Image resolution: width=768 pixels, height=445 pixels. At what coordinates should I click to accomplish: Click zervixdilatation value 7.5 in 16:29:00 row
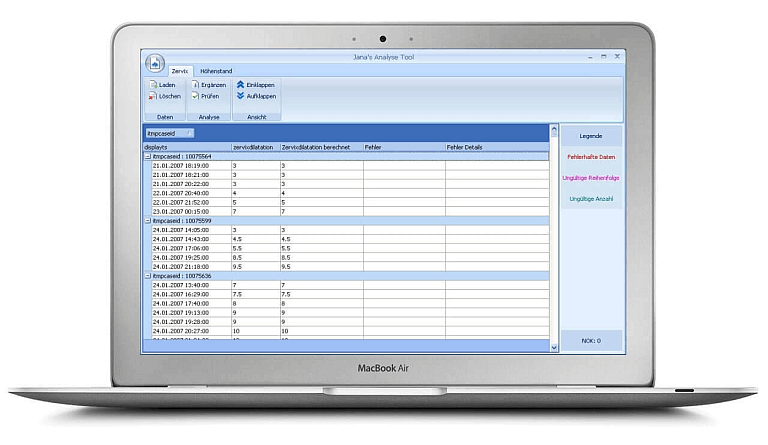tap(237, 294)
